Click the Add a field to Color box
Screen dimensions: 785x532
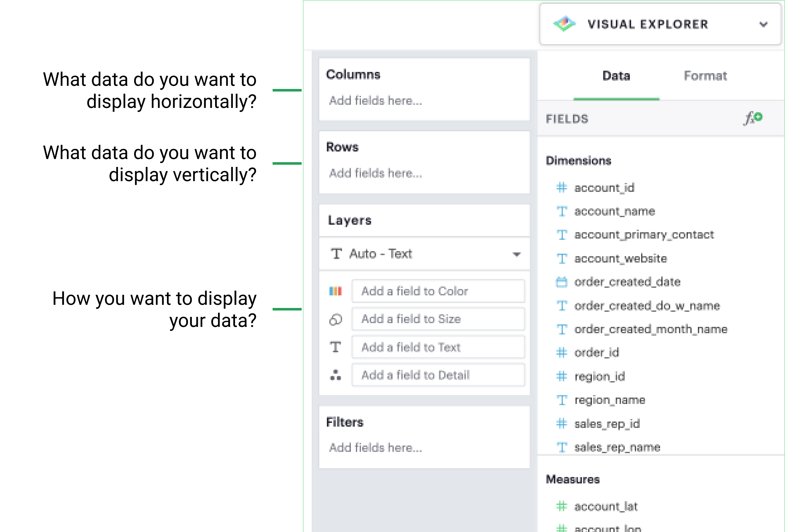point(438,291)
